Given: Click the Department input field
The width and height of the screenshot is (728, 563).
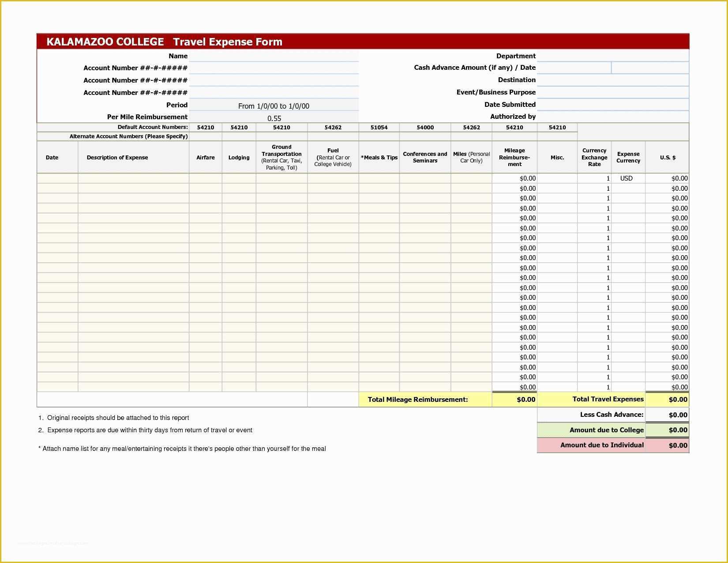Looking at the screenshot, I should tap(613, 56).
